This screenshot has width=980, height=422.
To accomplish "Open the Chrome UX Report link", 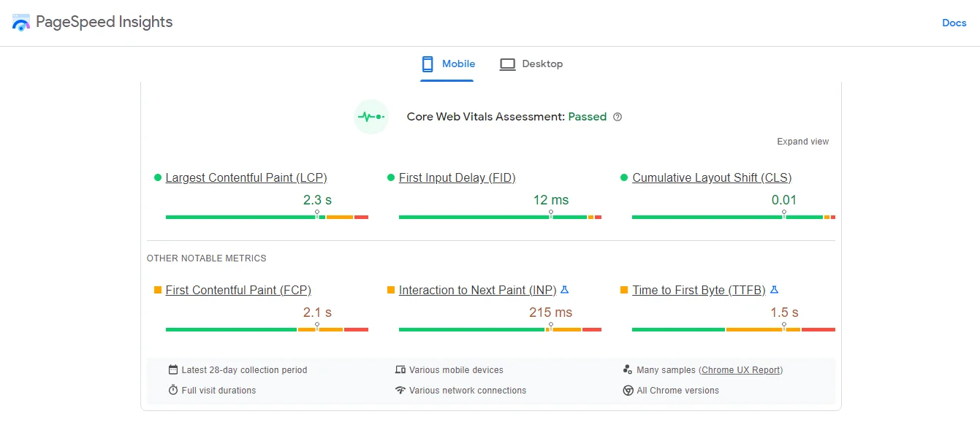I will (740, 370).
